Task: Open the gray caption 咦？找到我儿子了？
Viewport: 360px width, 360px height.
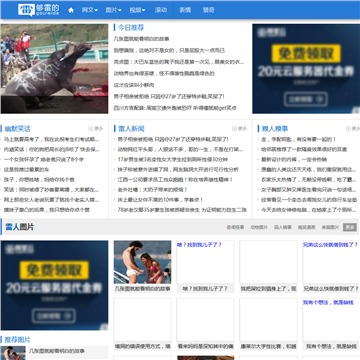Action: coord(205,289)
